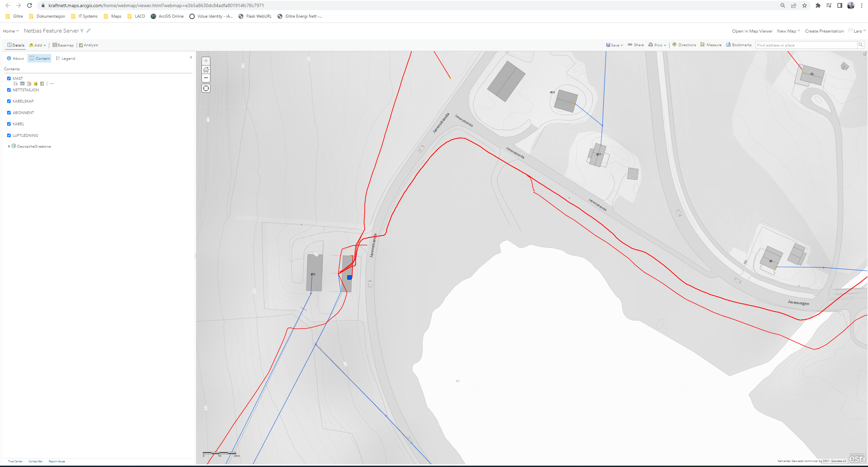The image size is (868, 467).
Task: Disable the LUFTLEDNING layer checkbox
Action: [x=9, y=135]
